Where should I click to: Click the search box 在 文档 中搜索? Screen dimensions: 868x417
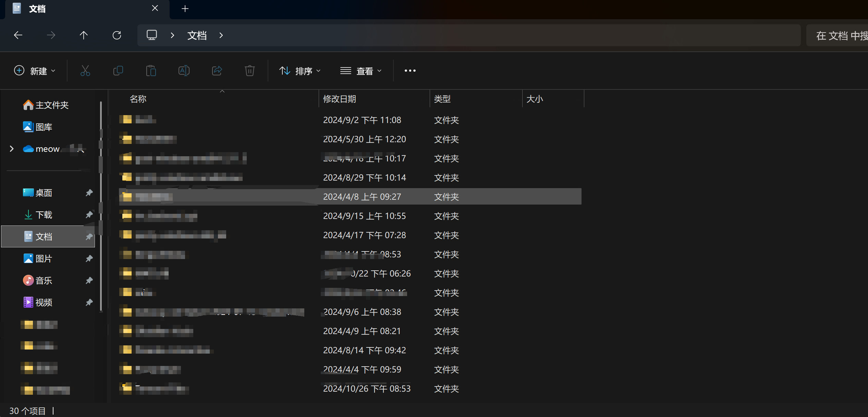(840, 35)
